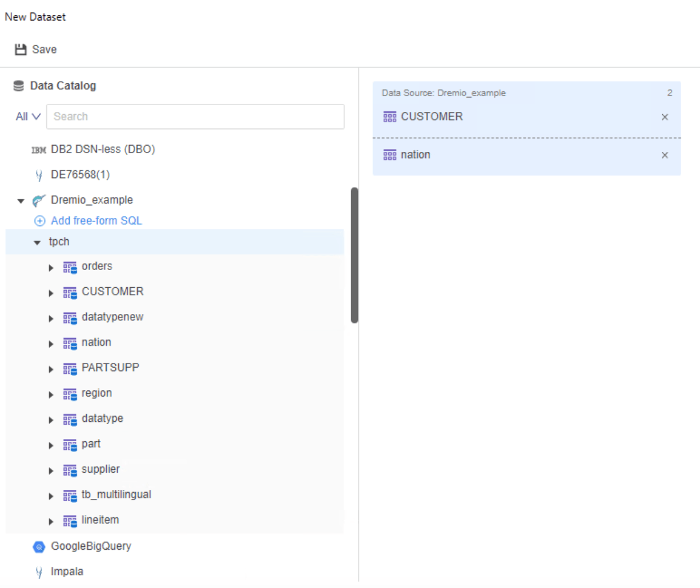The height and width of the screenshot is (588, 700).
Task: Expand the datatype table node
Action: coord(51,420)
